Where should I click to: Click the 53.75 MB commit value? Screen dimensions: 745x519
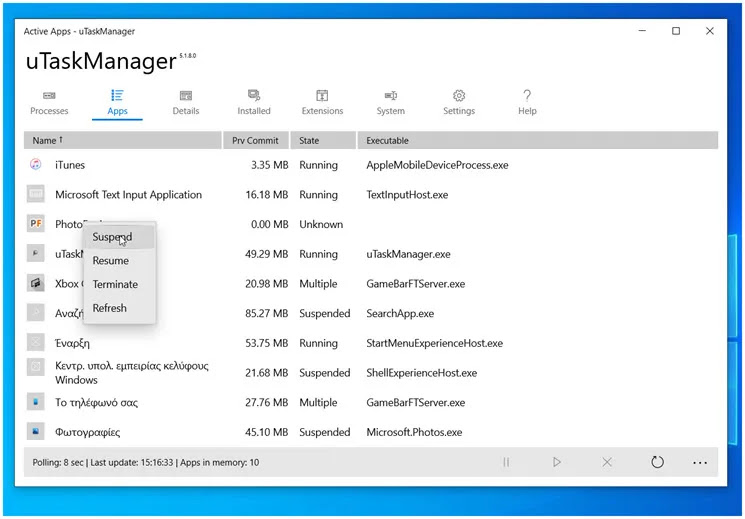point(267,343)
